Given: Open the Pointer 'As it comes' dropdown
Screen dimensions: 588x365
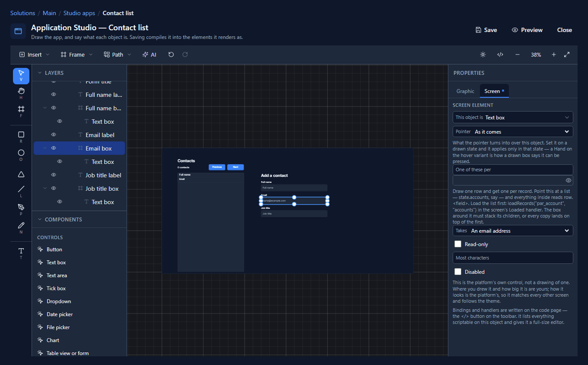Looking at the screenshot, I should (513, 131).
